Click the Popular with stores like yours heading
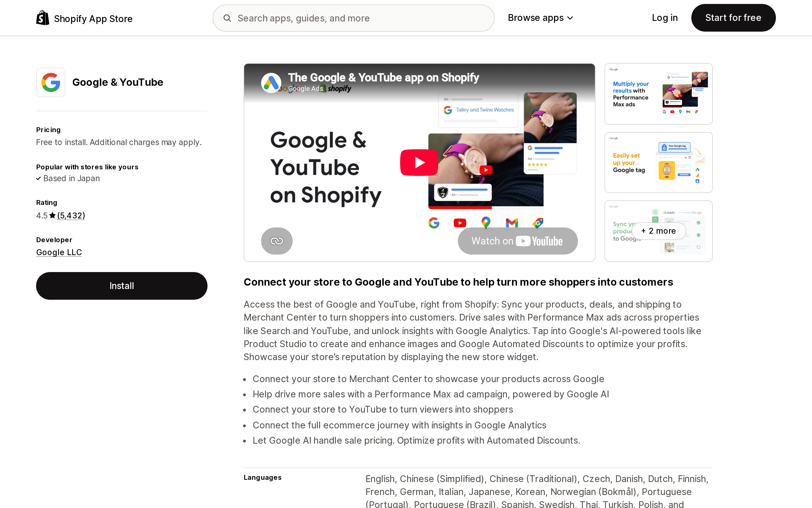The height and width of the screenshot is (508, 812). coord(87,167)
